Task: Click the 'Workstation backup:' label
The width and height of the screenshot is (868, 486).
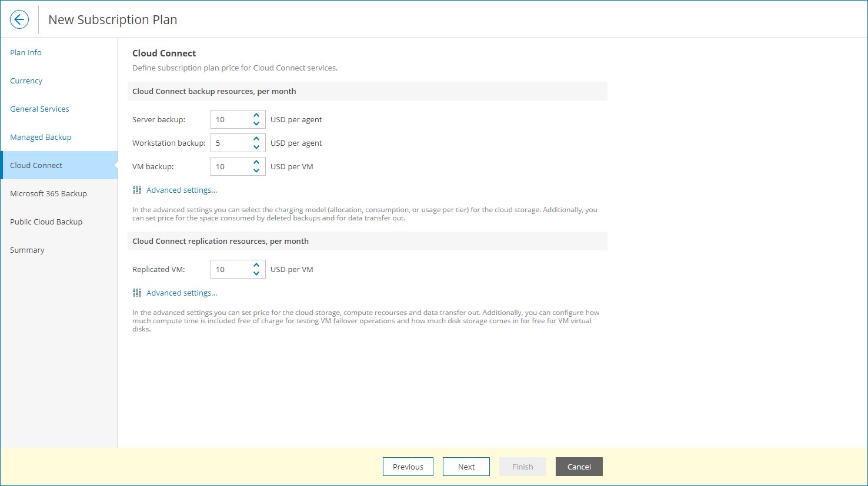Action: coord(169,143)
